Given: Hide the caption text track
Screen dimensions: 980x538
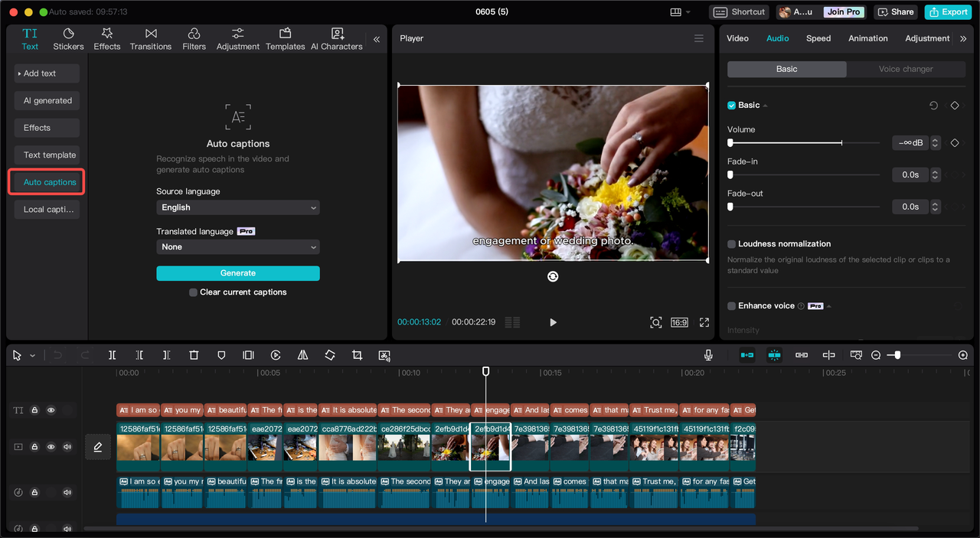Looking at the screenshot, I should click(x=51, y=410).
